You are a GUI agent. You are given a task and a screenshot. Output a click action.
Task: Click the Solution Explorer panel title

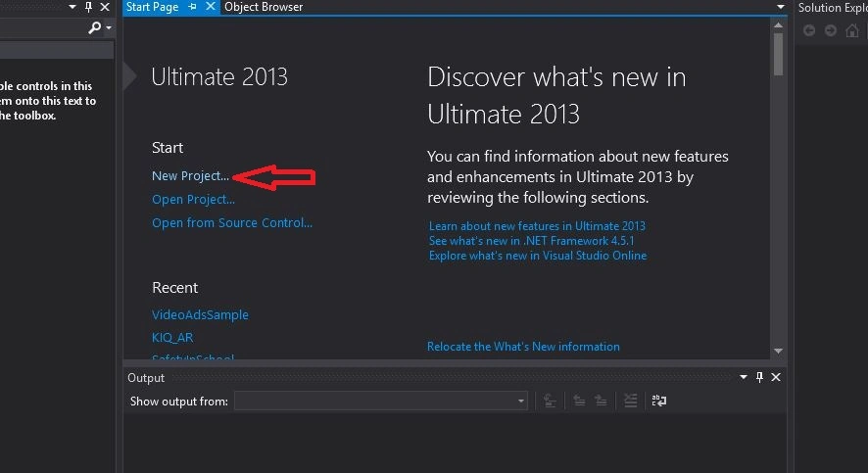point(833,8)
